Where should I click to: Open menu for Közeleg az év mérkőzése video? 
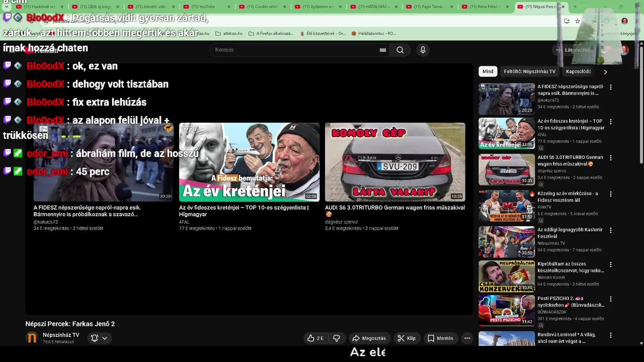[x=611, y=194]
